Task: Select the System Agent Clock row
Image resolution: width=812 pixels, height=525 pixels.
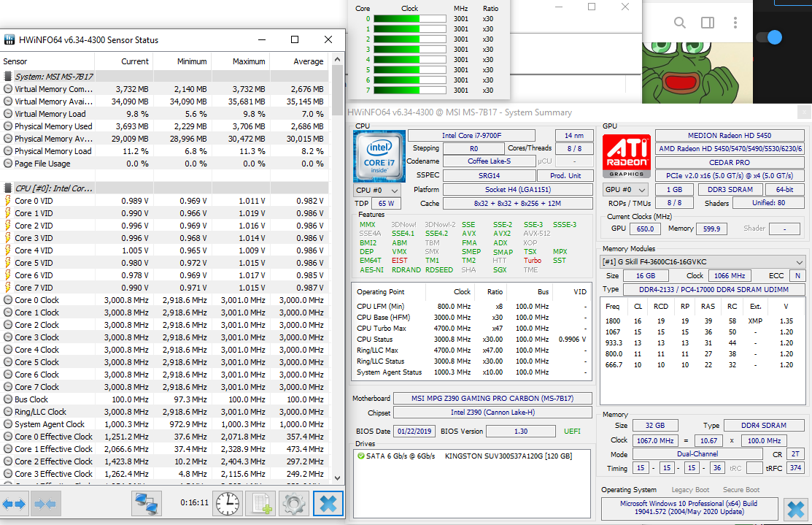Action: pyautogui.click(x=164, y=424)
